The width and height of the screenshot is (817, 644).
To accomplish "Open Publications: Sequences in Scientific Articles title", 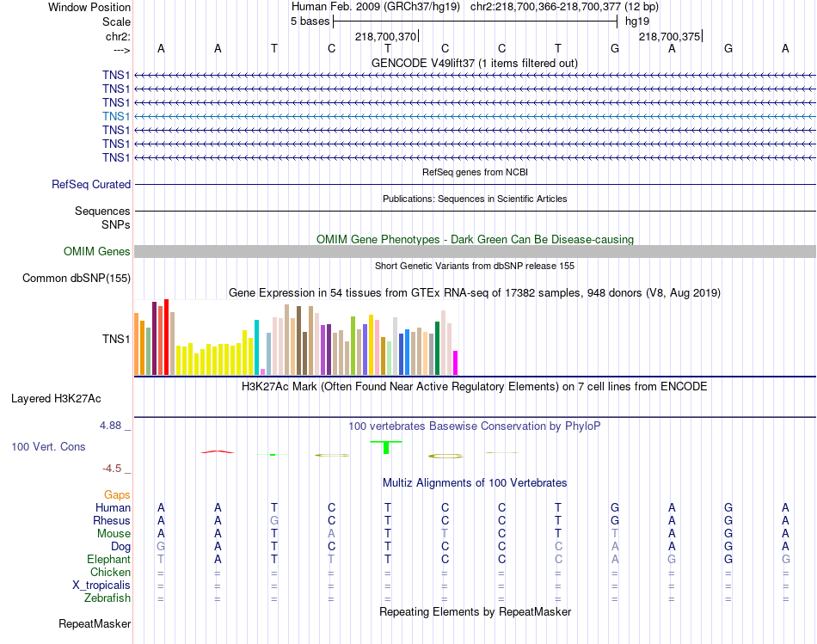I will click(x=475, y=199).
